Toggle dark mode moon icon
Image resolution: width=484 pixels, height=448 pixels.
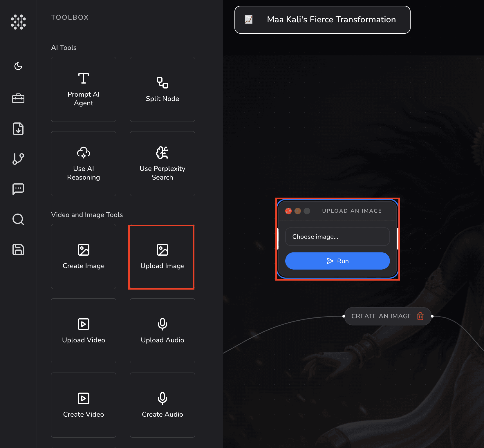coord(18,66)
